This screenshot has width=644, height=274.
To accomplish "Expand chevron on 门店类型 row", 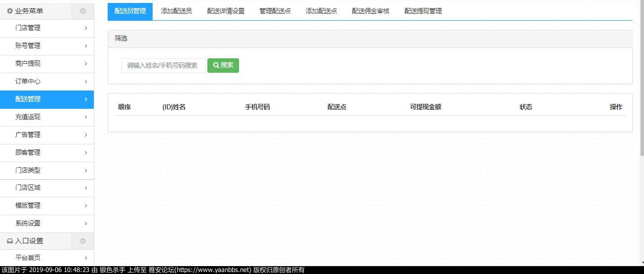I will tap(86, 171).
